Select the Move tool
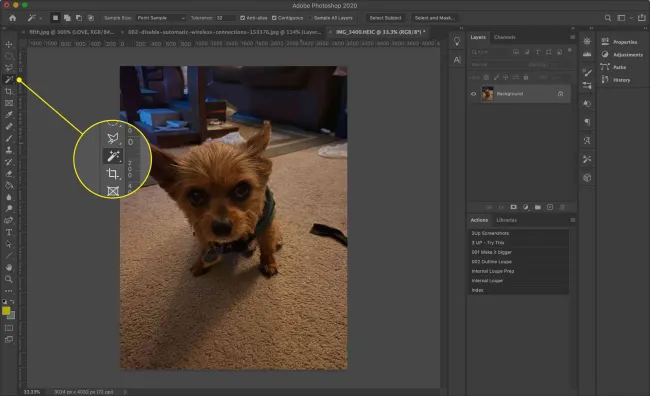 coord(9,44)
